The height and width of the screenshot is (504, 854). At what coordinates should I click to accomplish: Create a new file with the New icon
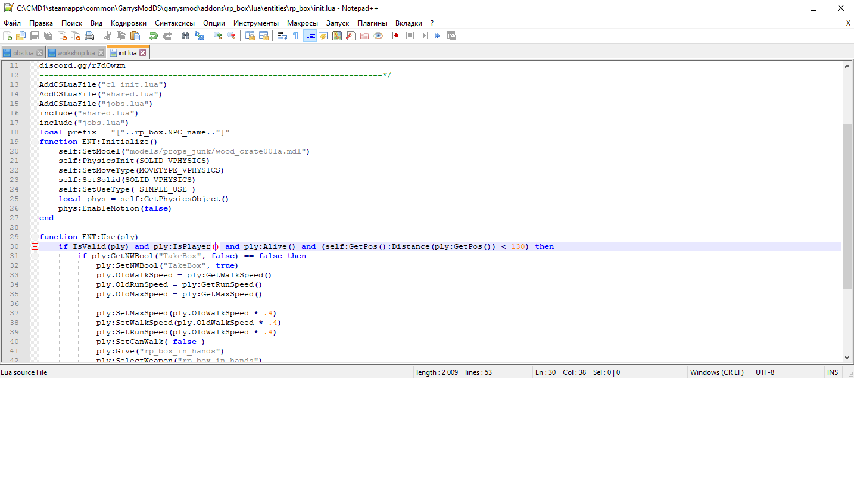click(x=7, y=36)
